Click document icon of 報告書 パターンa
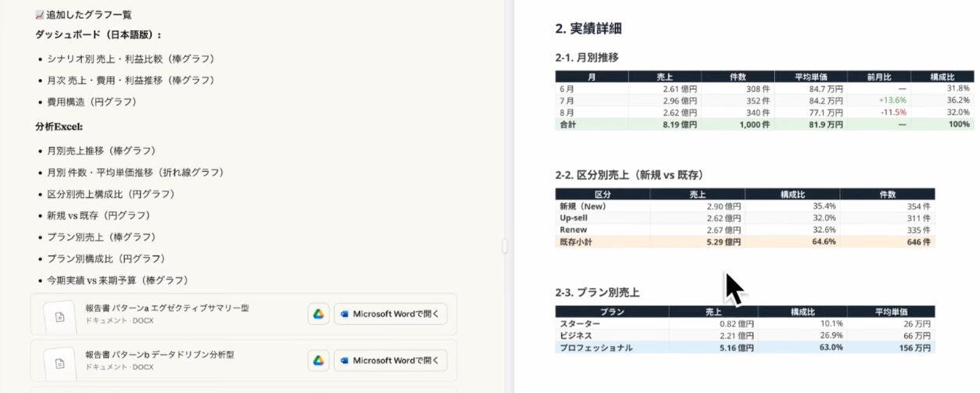The image size is (980, 393). pos(59,316)
